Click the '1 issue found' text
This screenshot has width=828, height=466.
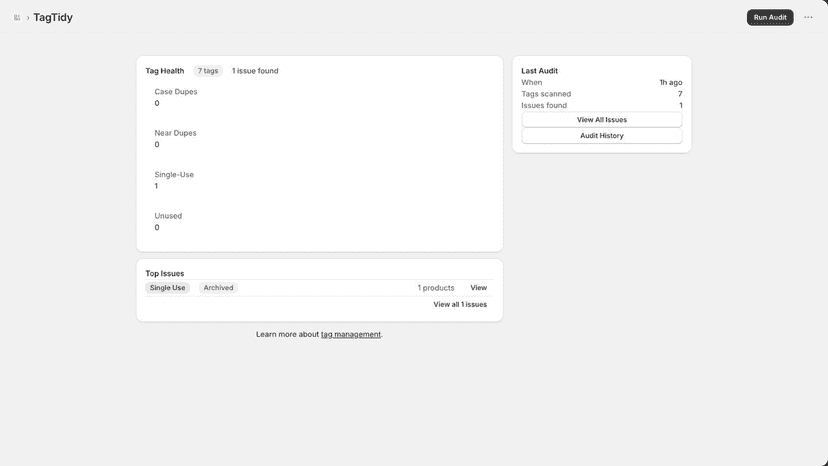[255, 71]
